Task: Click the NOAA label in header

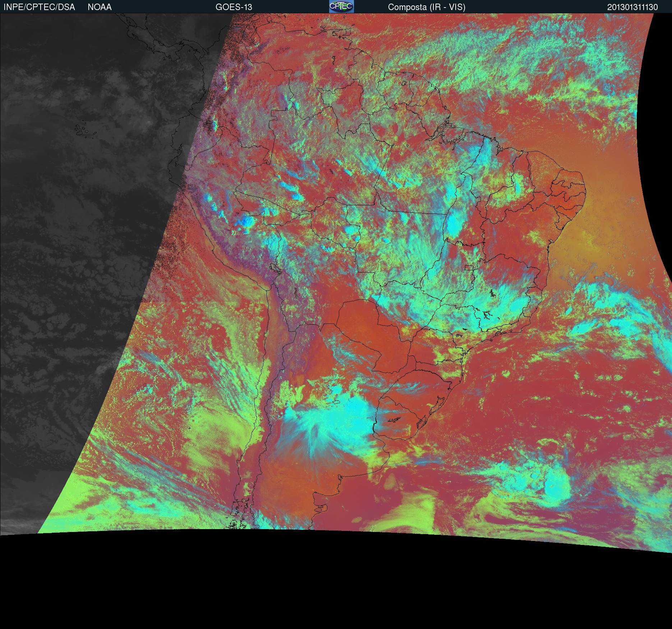Action: (x=100, y=7)
